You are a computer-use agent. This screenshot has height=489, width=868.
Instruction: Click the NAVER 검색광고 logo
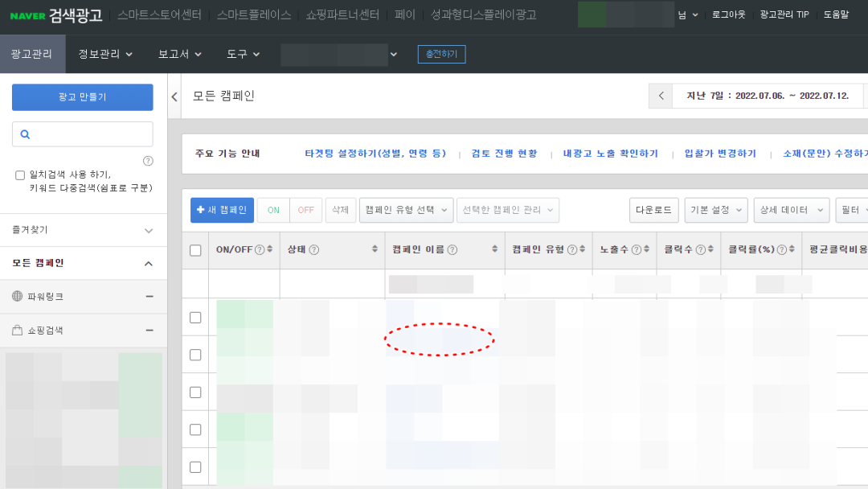53,16
